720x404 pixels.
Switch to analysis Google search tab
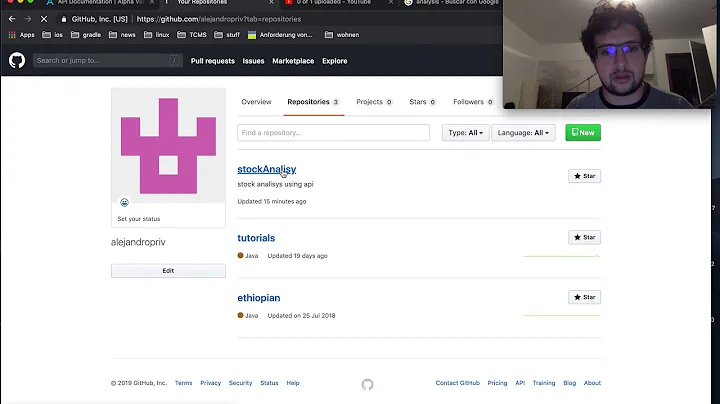(452, 2)
